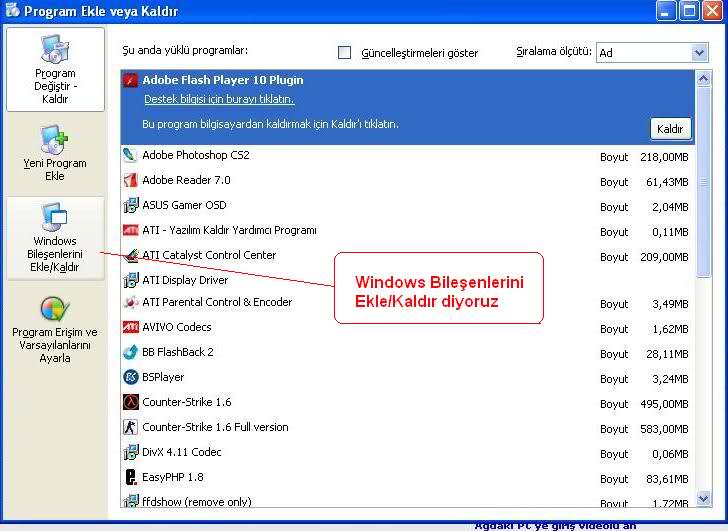The height and width of the screenshot is (531, 728).
Task: Click the Counter-Strike 1.6 Half-Life icon
Action: 130,402
